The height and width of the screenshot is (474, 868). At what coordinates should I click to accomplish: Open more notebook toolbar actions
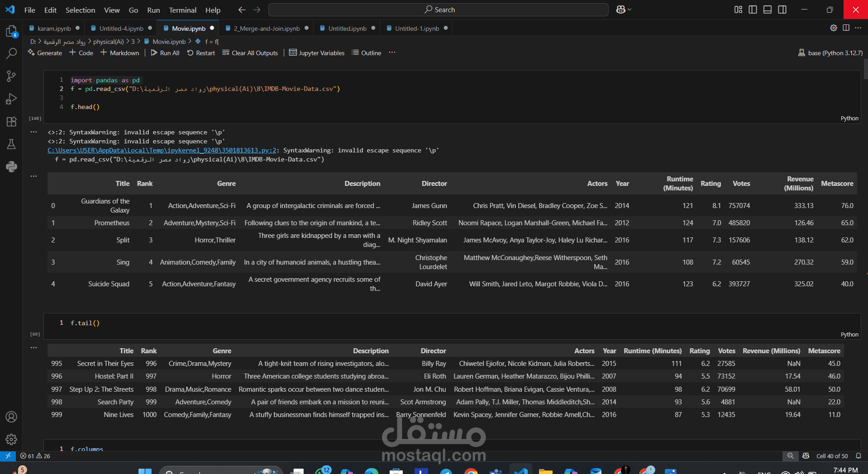(x=392, y=52)
